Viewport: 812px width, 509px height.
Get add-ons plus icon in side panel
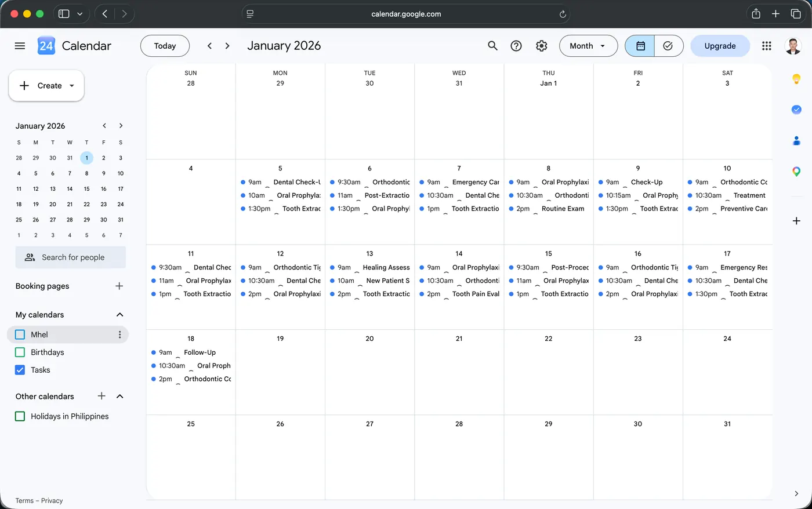pyautogui.click(x=796, y=221)
